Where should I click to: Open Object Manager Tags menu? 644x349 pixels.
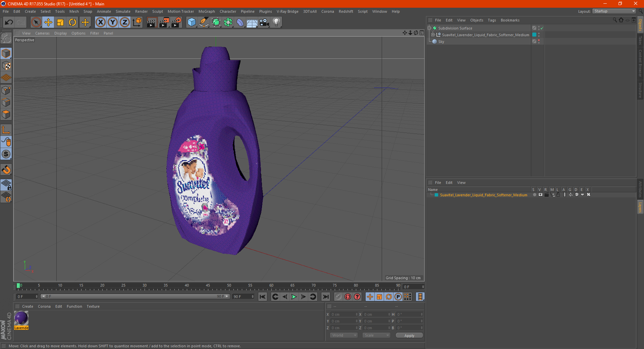tap(492, 20)
